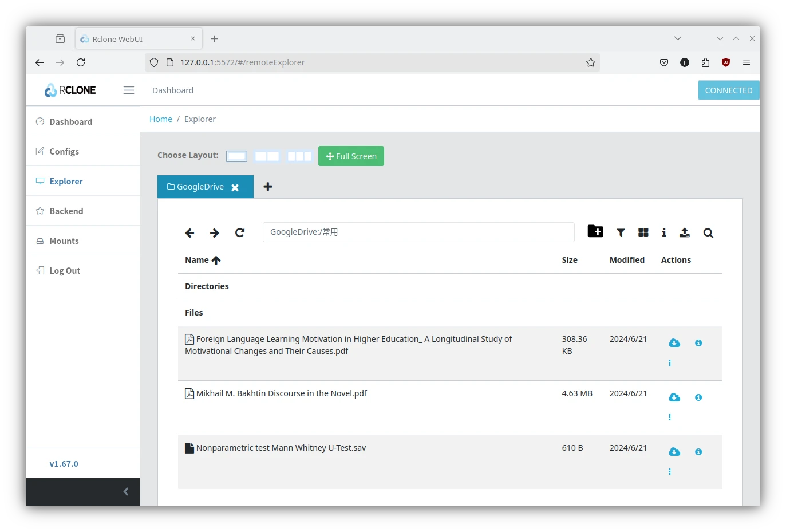Download Nonparametric test Mann Whitney .sav file
This screenshot has width=786, height=532.
pyautogui.click(x=674, y=452)
